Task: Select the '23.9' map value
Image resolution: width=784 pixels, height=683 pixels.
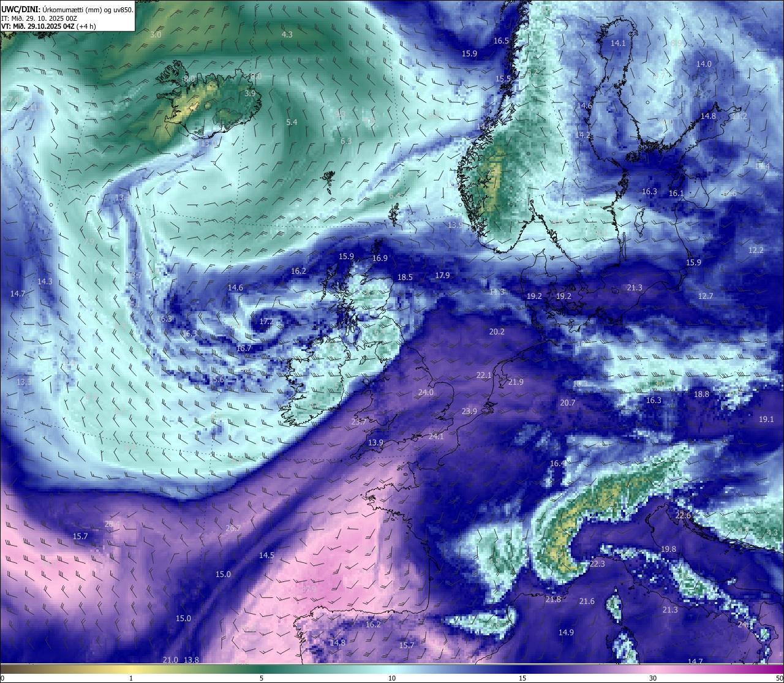Action: click(x=469, y=411)
